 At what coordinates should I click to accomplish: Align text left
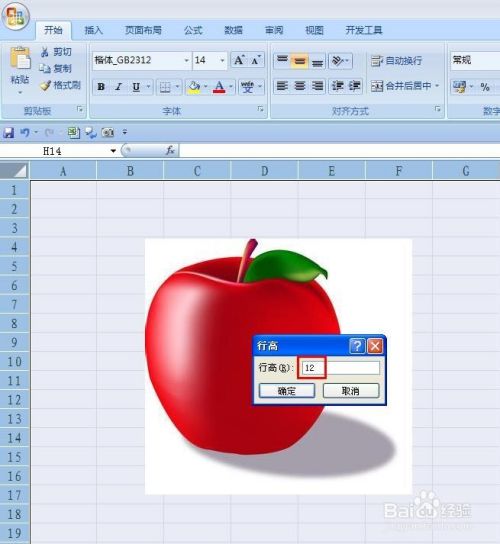coord(282,86)
